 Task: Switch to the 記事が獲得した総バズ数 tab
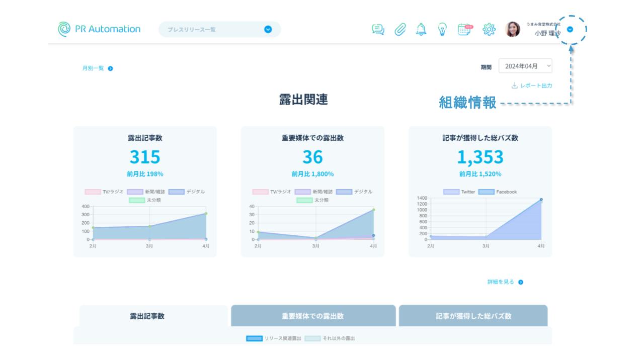click(x=473, y=316)
